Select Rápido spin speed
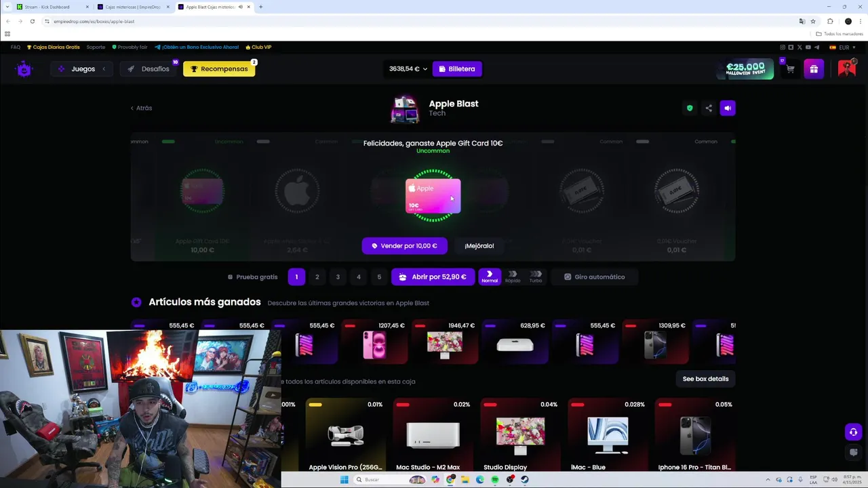The image size is (868, 488). click(513, 277)
